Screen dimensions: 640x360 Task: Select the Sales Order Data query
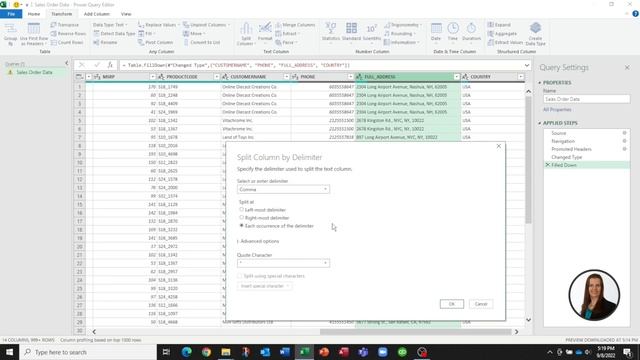pos(35,72)
